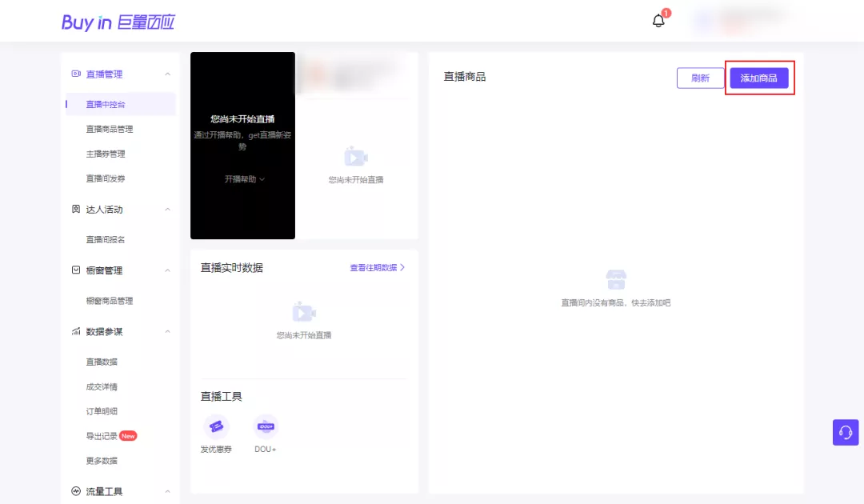Open 直播商品管理 menu item
Image resolution: width=864 pixels, height=504 pixels.
point(109,129)
